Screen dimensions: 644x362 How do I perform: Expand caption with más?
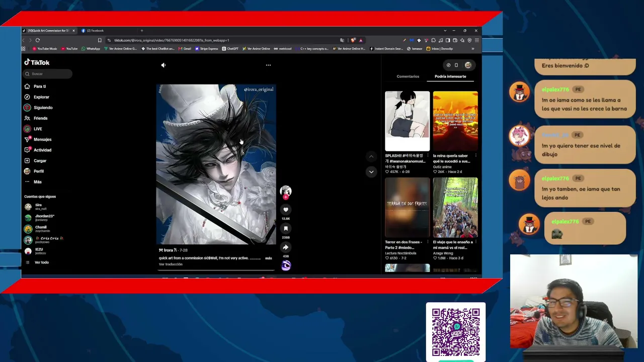click(x=268, y=258)
